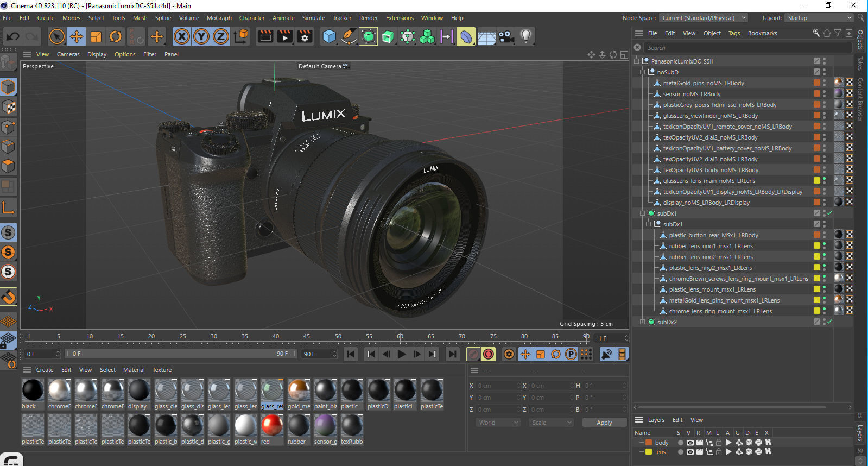This screenshot has width=868, height=466.
Task: Toggle lens layer solo dot
Action: [681, 452]
